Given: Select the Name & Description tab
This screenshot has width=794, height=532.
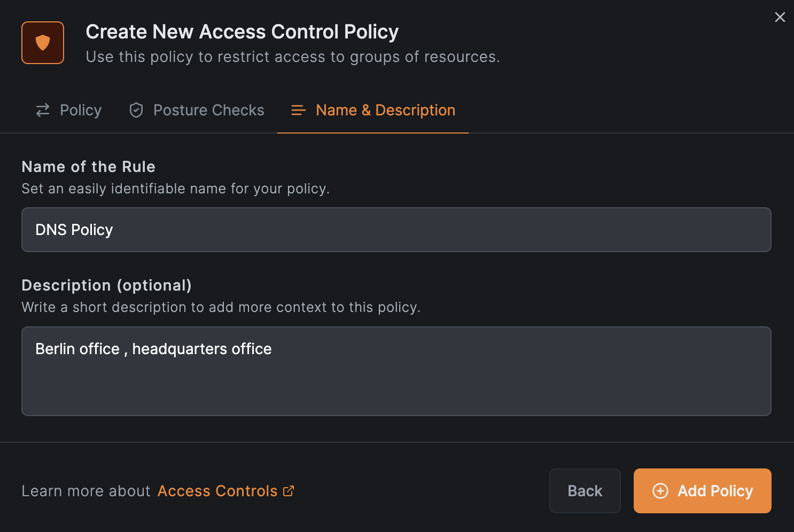Looking at the screenshot, I should point(385,110).
